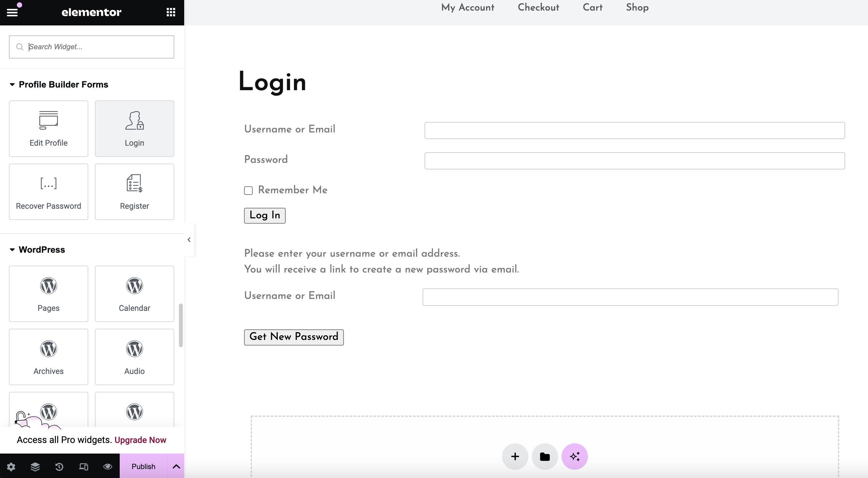The width and height of the screenshot is (868, 478).
Task: Select the Login page heading
Action: pyautogui.click(x=272, y=82)
